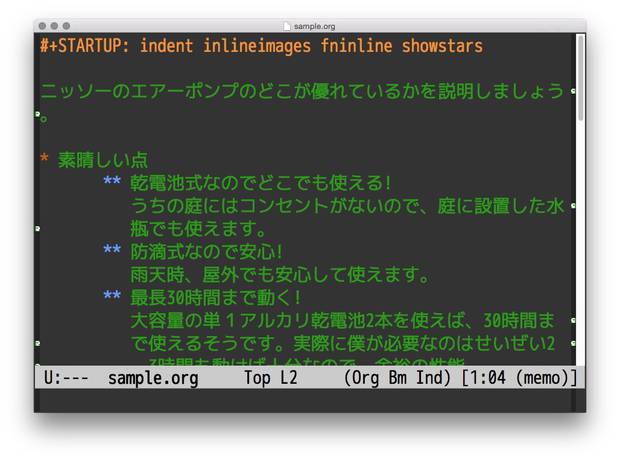Click the 1:04 time display in mode line
Image resolution: width=620 pixels, height=461 pixels.
(488, 378)
